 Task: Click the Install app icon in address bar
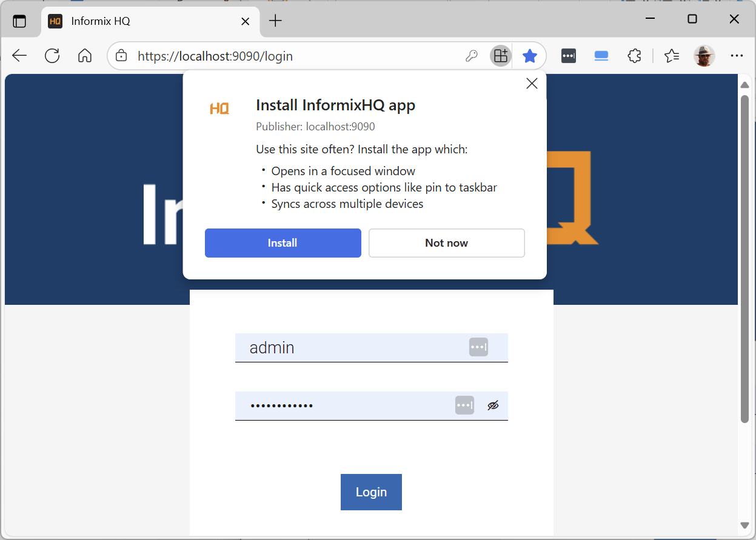pyautogui.click(x=500, y=56)
